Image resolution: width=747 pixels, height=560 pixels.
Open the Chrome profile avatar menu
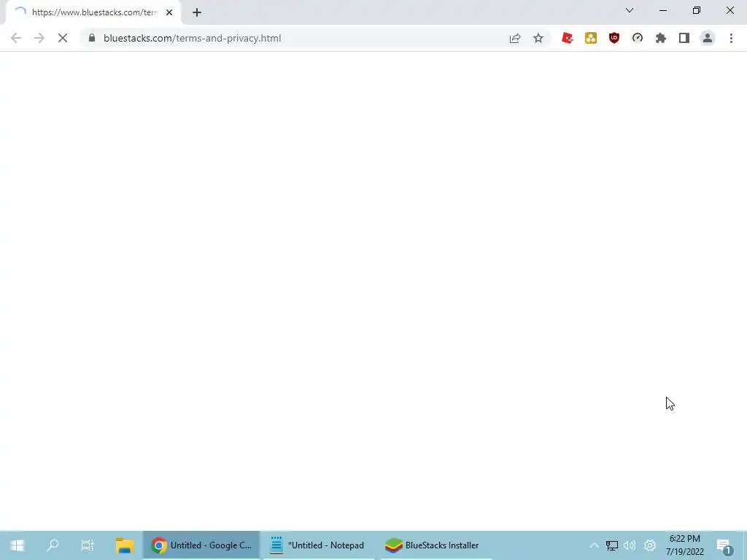pos(708,38)
